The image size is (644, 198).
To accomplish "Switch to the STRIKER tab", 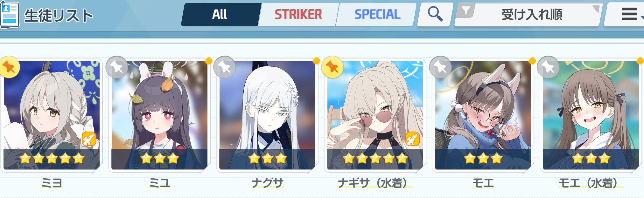I will (298, 15).
